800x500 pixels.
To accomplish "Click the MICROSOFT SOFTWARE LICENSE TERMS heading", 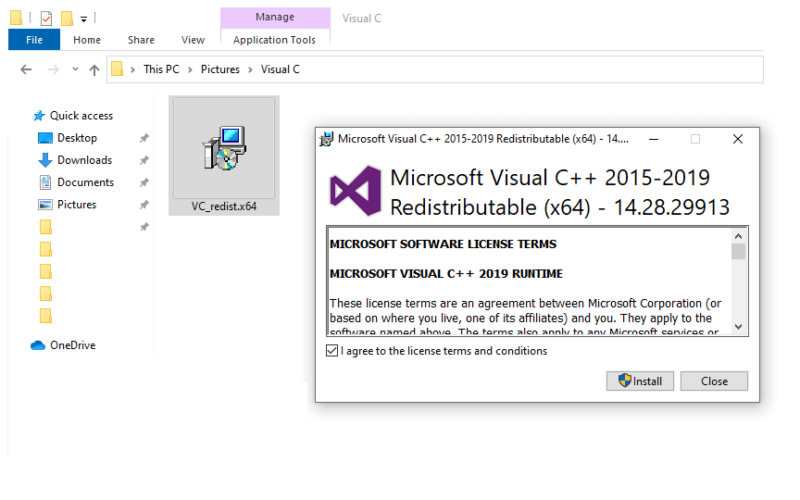I will tap(443, 244).
